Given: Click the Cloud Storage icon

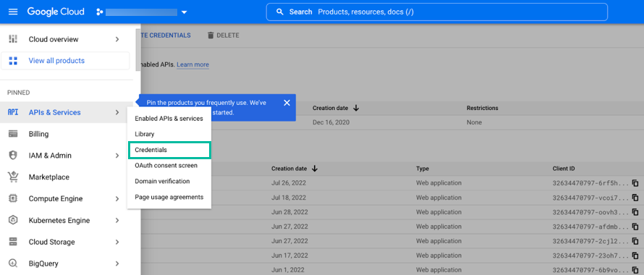Looking at the screenshot, I should tap(13, 242).
